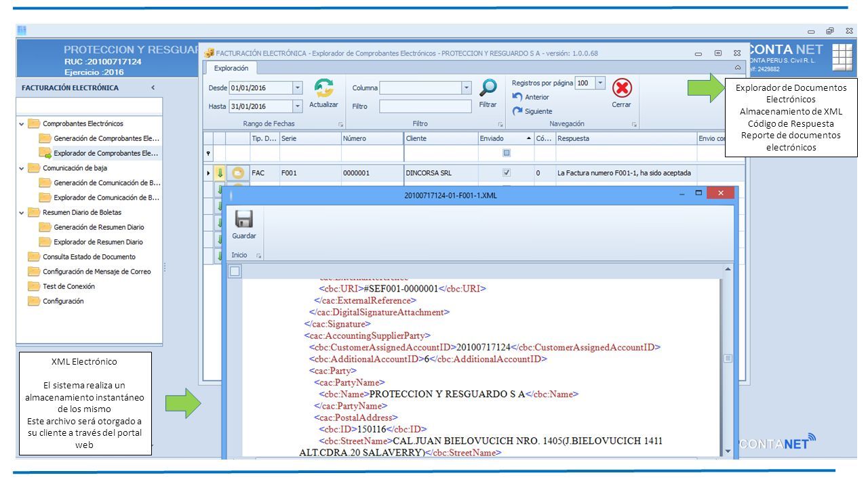The image size is (868, 488).
Task: Click Configuración folder icon in sidebar
Action: click(33, 302)
